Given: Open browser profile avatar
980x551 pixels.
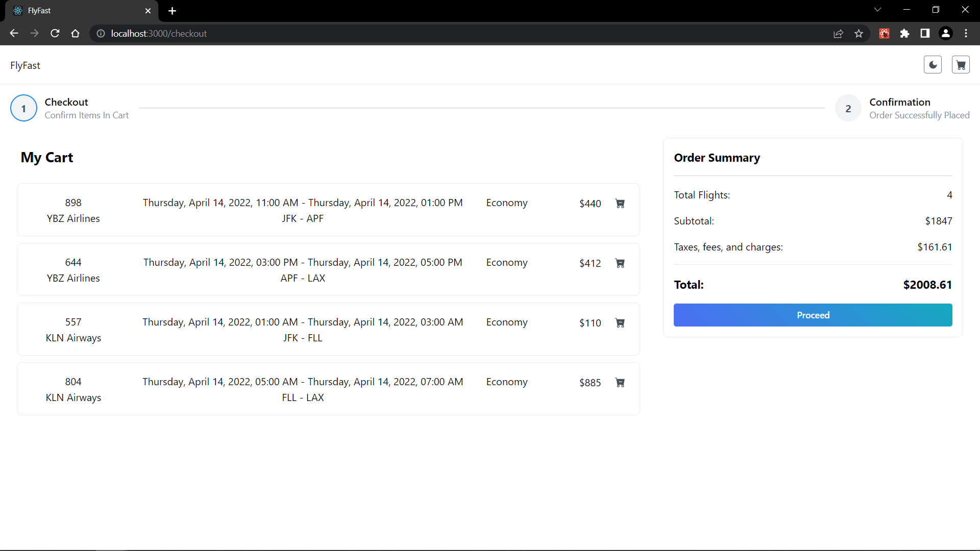Looking at the screenshot, I should point(945,34).
